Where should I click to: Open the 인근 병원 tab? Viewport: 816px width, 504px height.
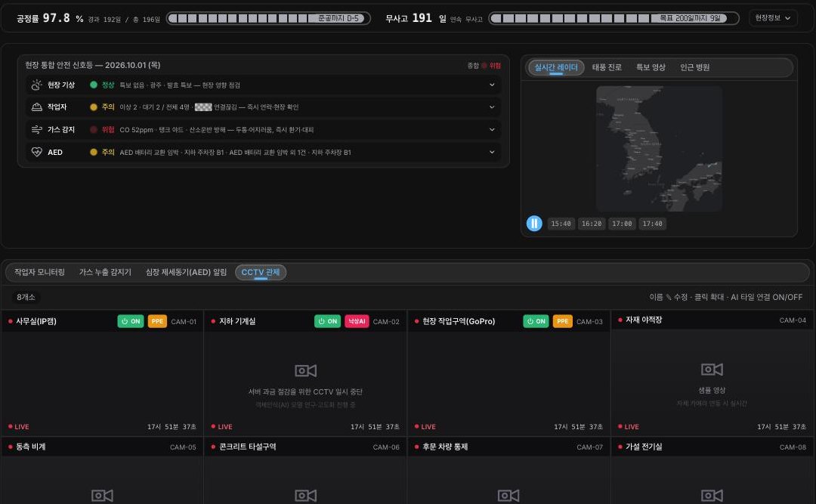(695, 67)
